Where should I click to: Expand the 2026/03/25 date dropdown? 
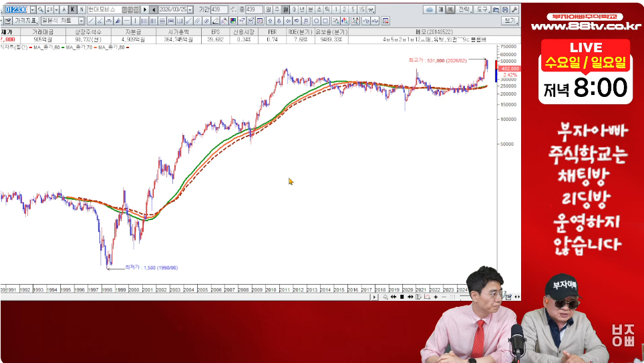(x=190, y=10)
